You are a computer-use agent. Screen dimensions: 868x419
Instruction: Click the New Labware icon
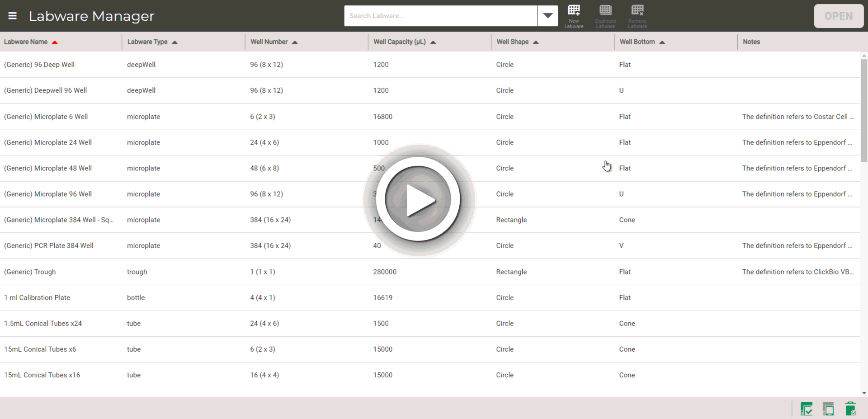click(574, 16)
